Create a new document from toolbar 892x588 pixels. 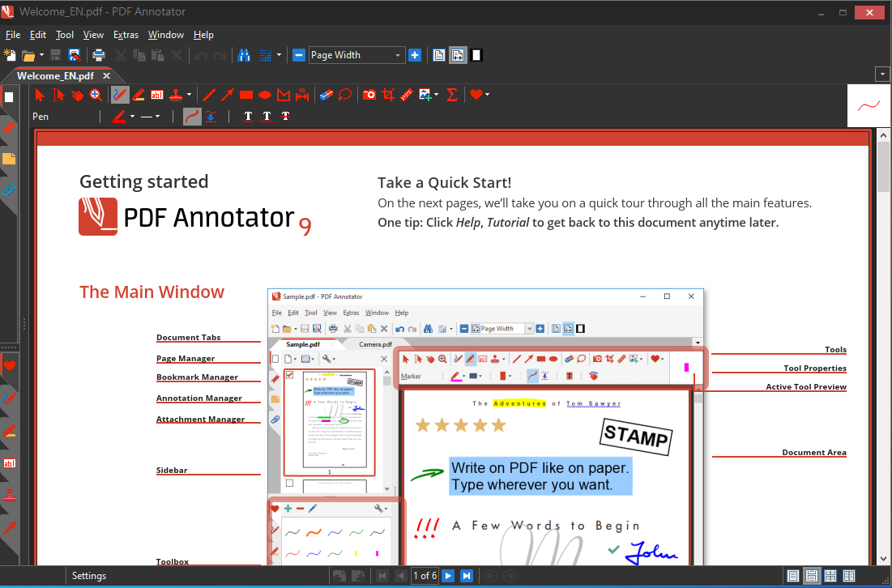click(10, 55)
